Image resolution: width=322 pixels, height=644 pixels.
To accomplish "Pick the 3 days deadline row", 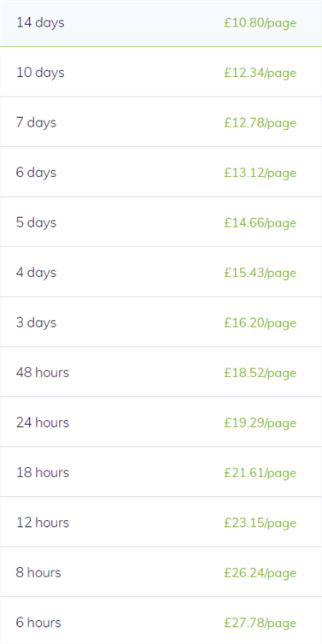I will click(161, 322).
